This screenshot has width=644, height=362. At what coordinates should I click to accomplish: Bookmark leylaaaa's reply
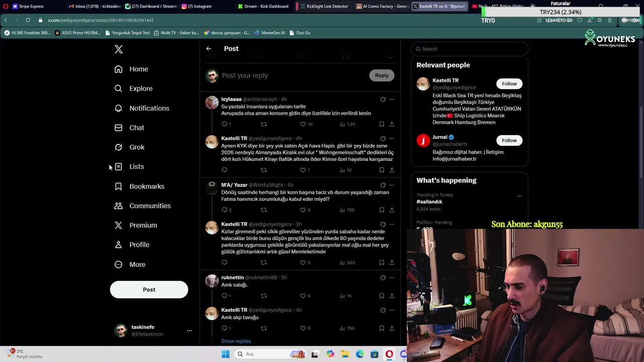click(x=382, y=124)
